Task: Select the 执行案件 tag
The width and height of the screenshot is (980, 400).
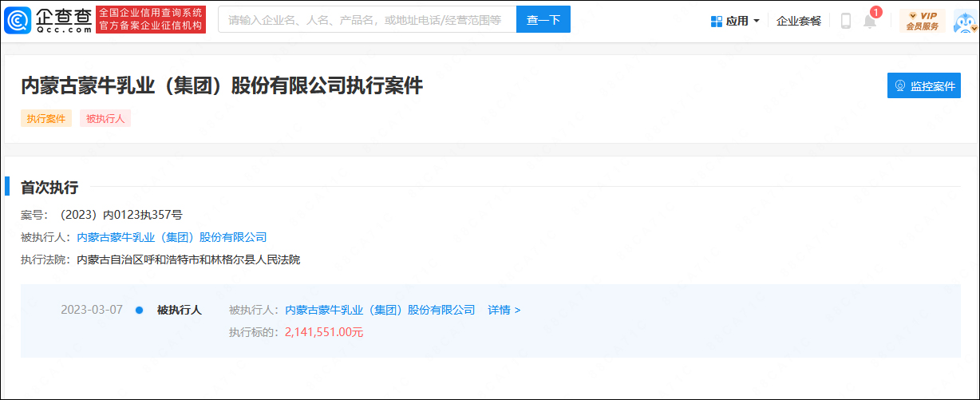Action: click(x=46, y=118)
